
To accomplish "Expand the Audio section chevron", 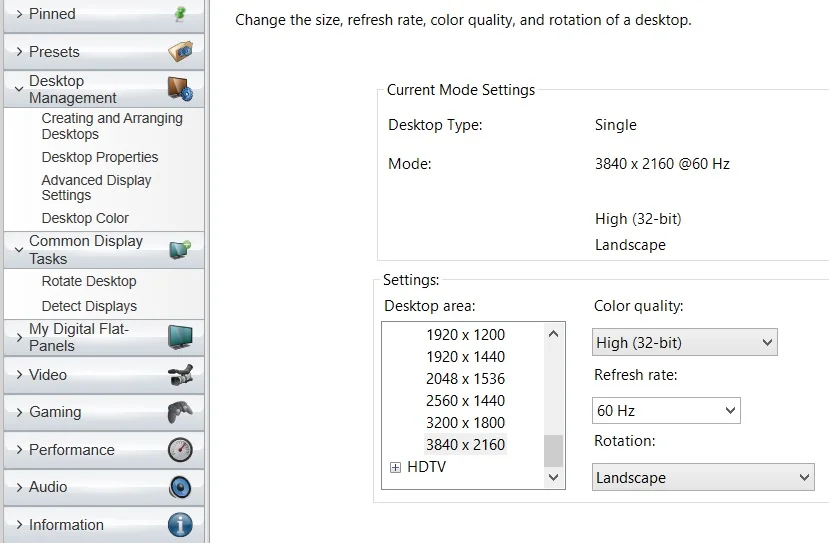I will (x=19, y=487).
